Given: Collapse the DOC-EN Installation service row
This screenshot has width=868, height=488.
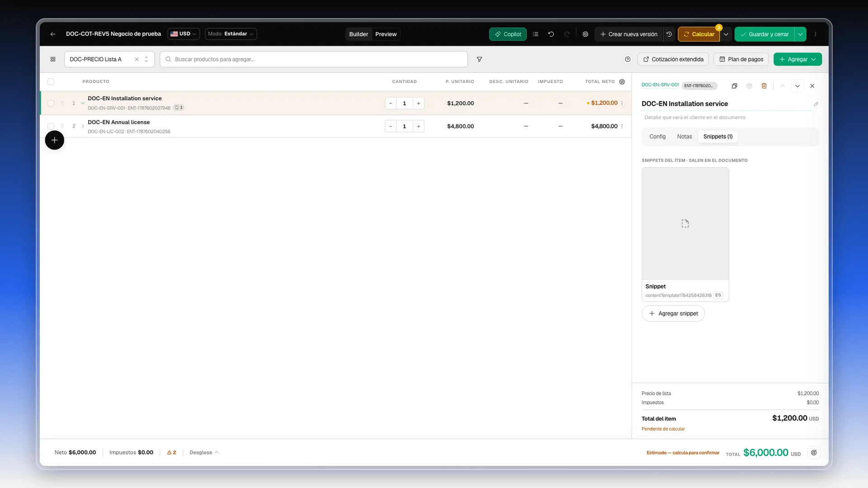Looking at the screenshot, I should click(83, 103).
